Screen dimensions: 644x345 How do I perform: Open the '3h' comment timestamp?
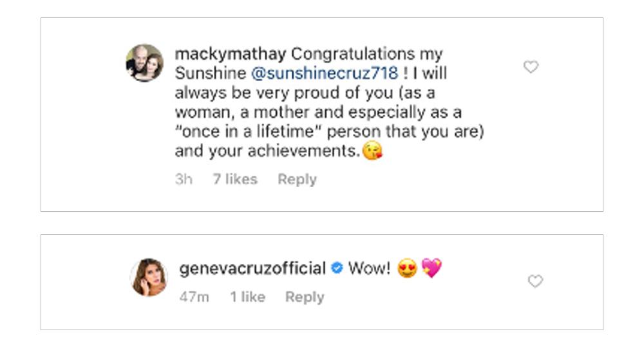184,180
